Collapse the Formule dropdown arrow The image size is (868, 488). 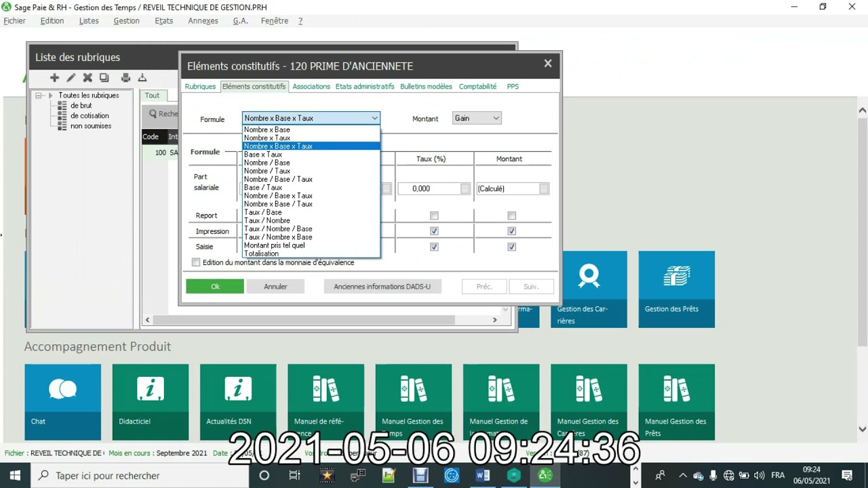pos(374,118)
